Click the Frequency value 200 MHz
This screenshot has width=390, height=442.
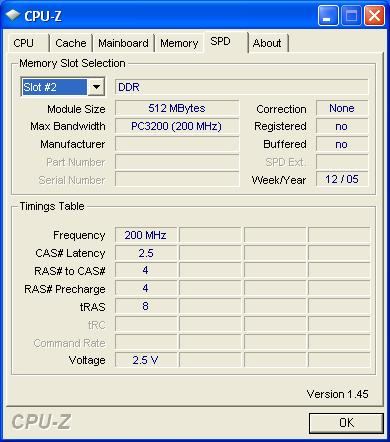tap(146, 235)
